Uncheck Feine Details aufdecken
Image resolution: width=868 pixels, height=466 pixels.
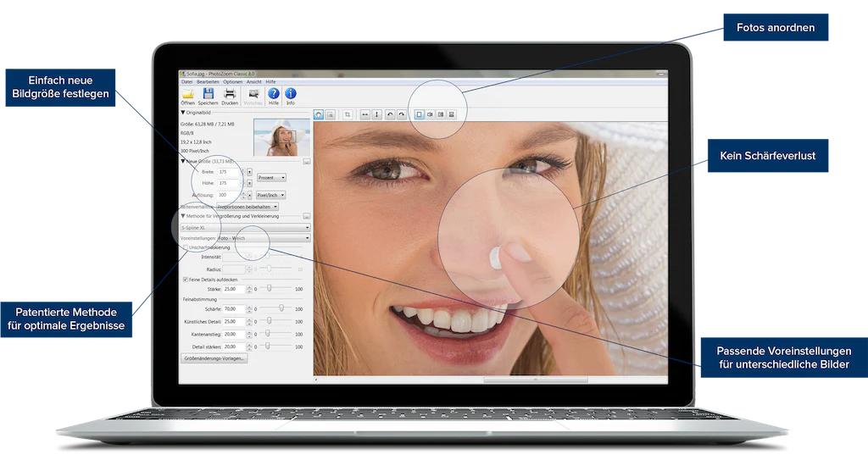pyautogui.click(x=186, y=280)
